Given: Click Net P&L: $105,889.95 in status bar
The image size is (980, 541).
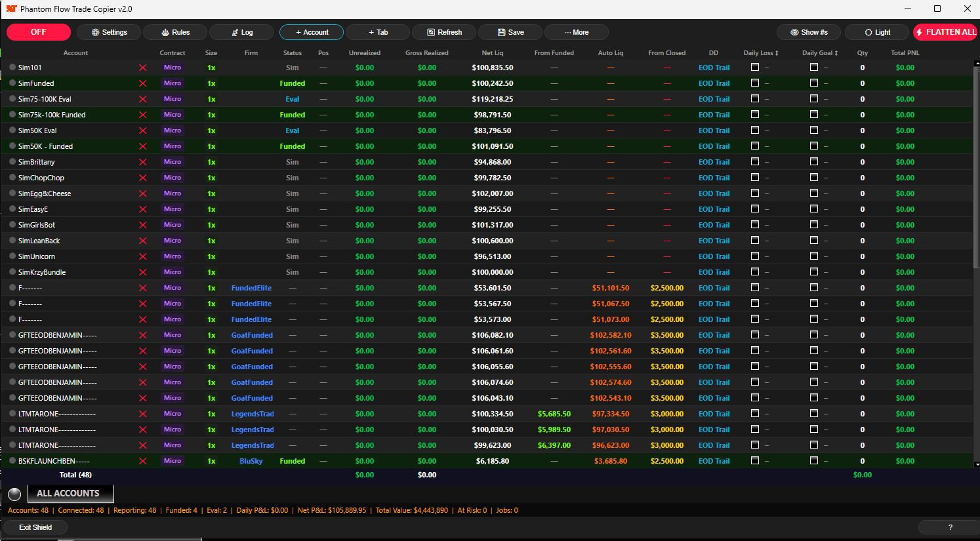Looking at the screenshot, I should (332, 510).
